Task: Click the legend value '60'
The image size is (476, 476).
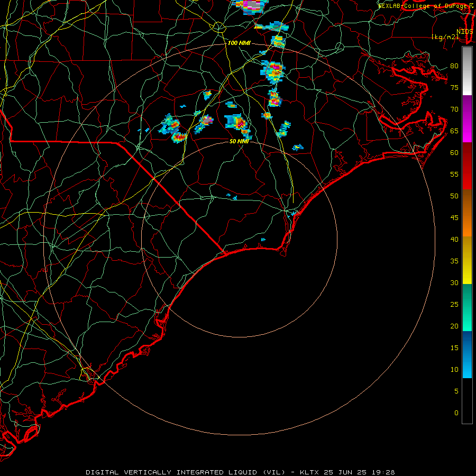Action: [454, 153]
